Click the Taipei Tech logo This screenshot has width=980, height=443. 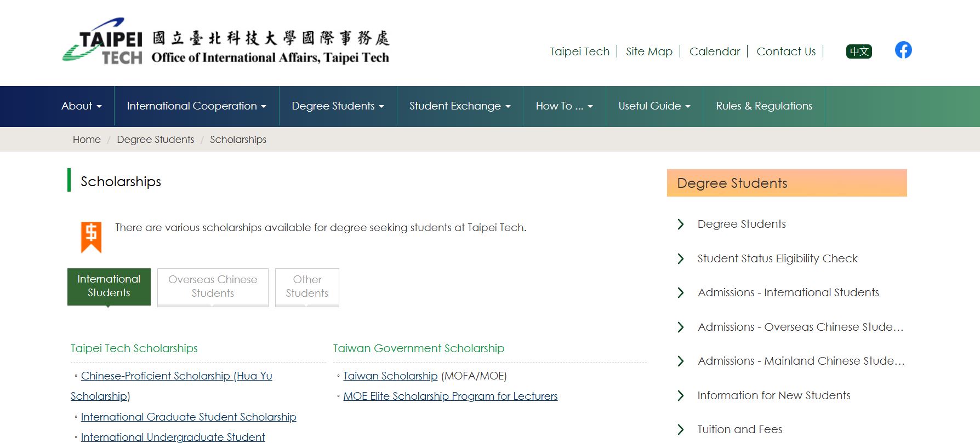tap(103, 42)
